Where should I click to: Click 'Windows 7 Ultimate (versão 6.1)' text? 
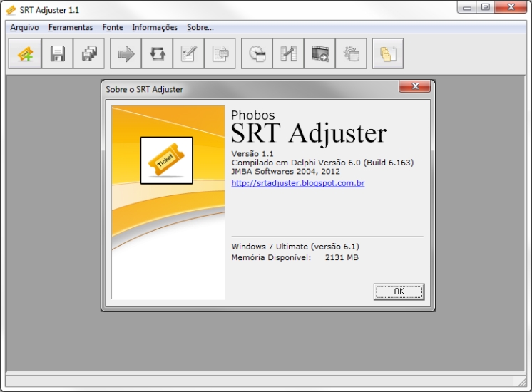[x=295, y=247]
